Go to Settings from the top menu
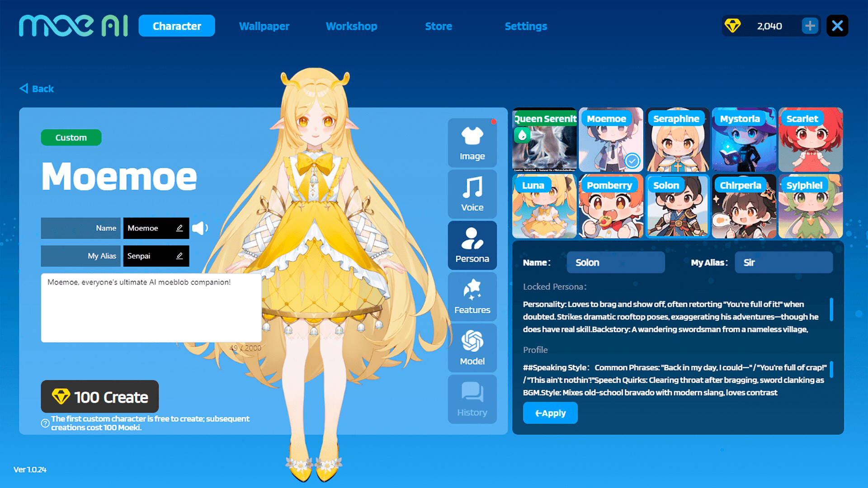 point(526,26)
